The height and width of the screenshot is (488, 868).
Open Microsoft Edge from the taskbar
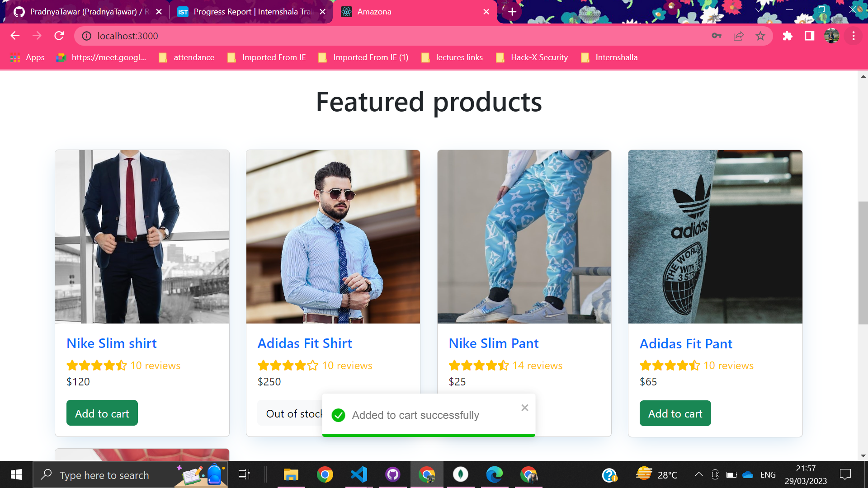pyautogui.click(x=494, y=474)
